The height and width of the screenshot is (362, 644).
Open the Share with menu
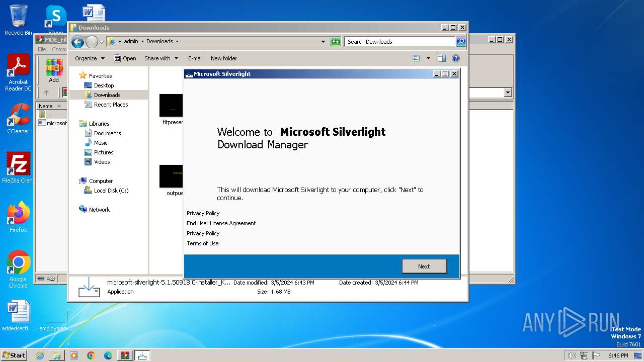click(x=161, y=58)
